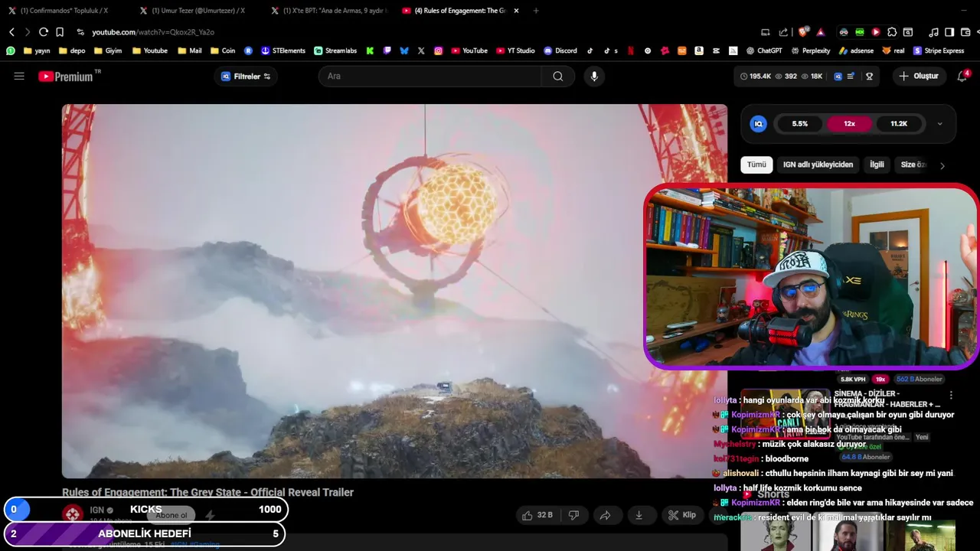Expand the IQ score panel chevron

940,124
